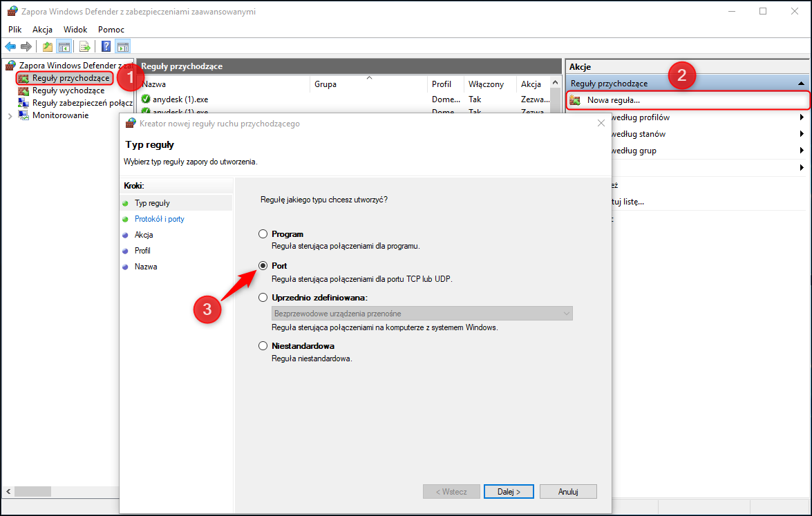
Task: Select the Program rule type radio button
Action: (x=263, y=234)
